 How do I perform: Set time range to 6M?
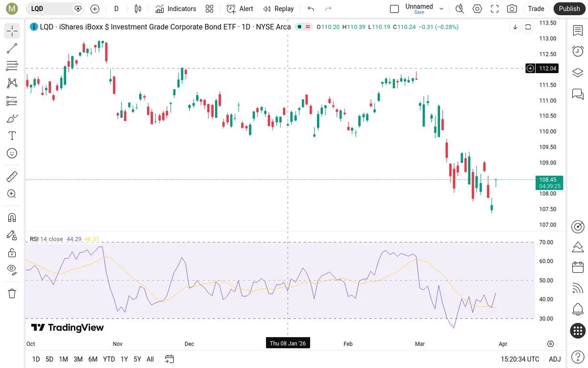coord(93,359)
